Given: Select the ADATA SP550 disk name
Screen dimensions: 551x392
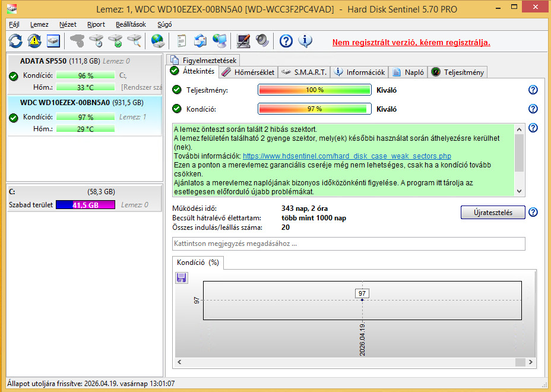Looking at the screenshot, I should (43, 61).
